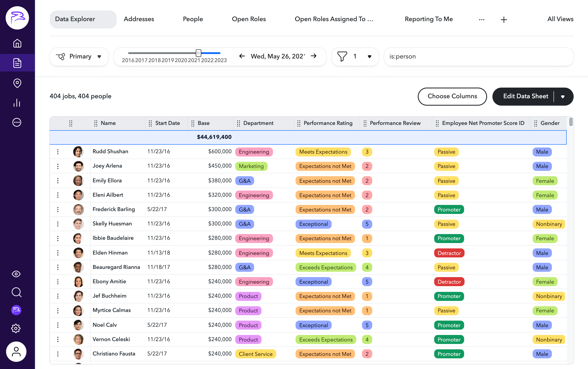Click the sidebar search magnifier icon
588x369 pixels.
[16, 292]
